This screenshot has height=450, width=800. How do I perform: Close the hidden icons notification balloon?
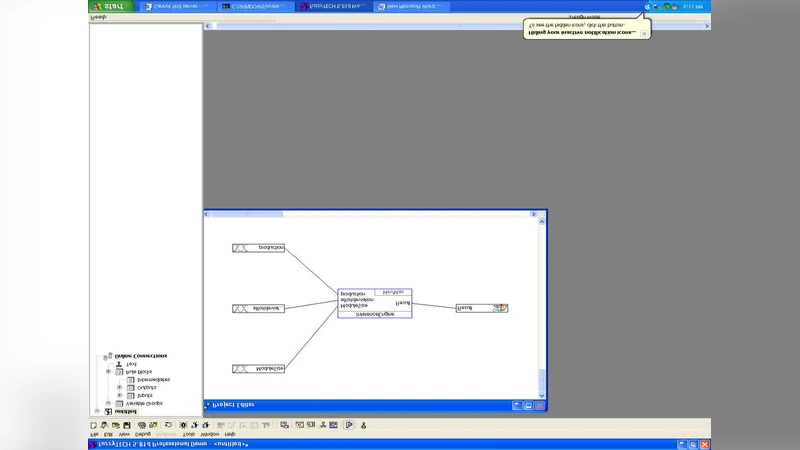[x=644, y=33]
